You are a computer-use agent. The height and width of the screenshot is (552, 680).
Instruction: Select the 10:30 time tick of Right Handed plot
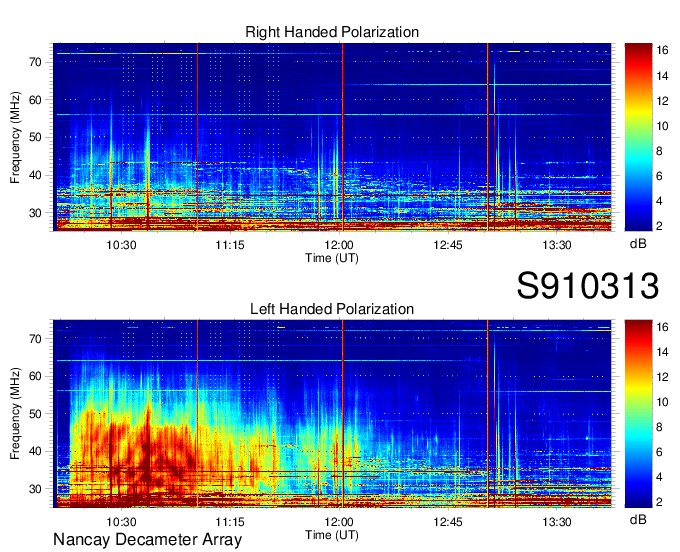pos(121,245)
